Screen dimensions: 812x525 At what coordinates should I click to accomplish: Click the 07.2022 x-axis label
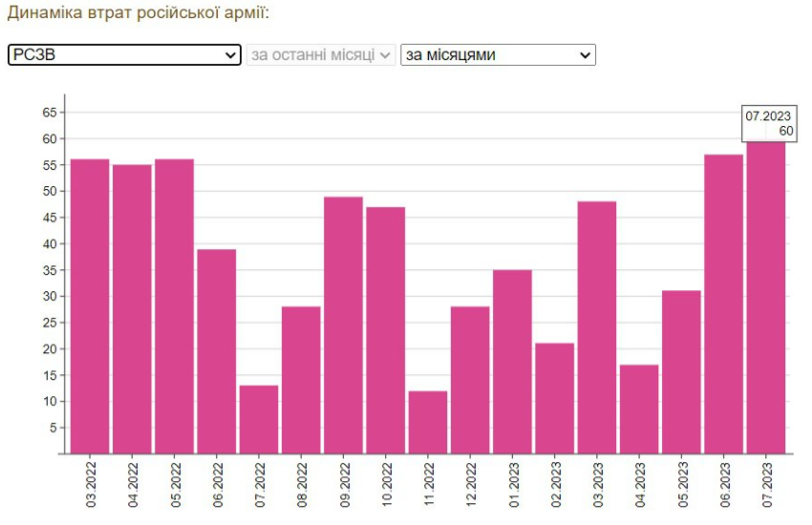[260, 485]
